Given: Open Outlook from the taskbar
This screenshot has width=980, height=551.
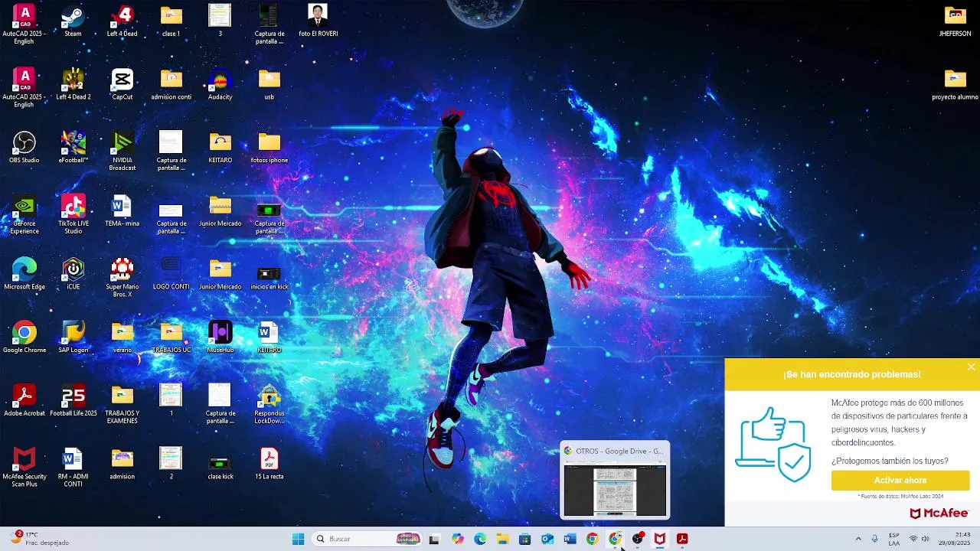Looking at the screenshot, I should pos(547,539).
